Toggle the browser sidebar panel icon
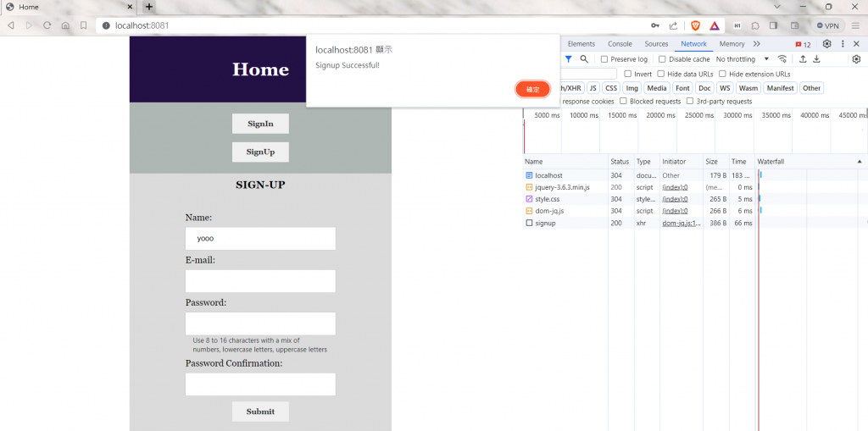Screen dimensions: 868x431 click(774, 25)
